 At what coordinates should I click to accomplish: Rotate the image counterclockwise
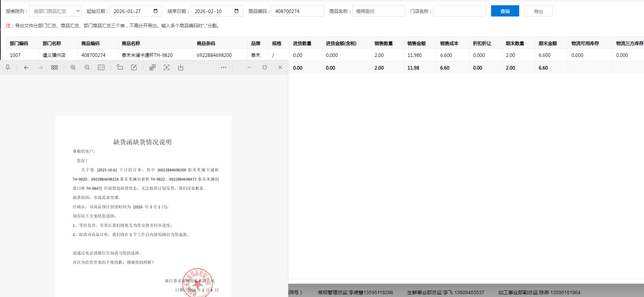pyautogui.click(x=120, y=67)
